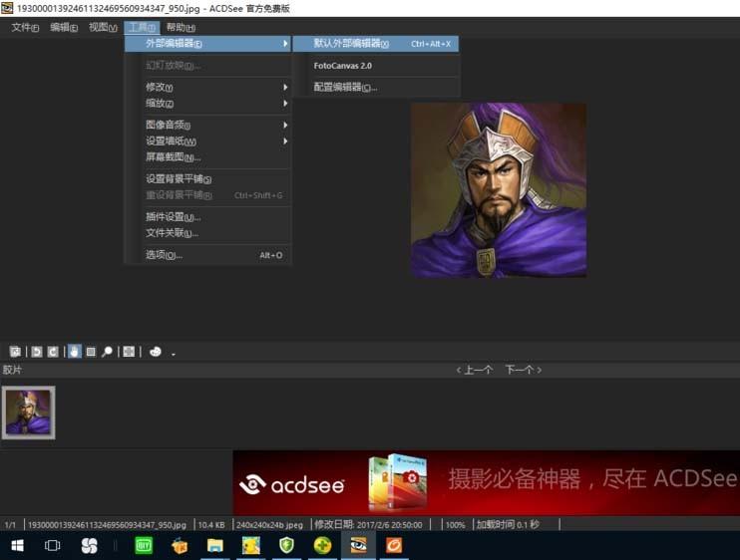The height and width of the screenshot is (560, 740).
Task: Go to the previous image with 上一个
Action: coord(475,370)
